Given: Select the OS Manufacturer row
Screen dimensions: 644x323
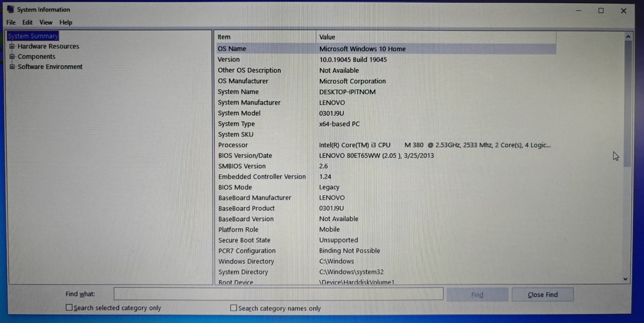Looking at the screenshot, I should (x=386, y=81).
